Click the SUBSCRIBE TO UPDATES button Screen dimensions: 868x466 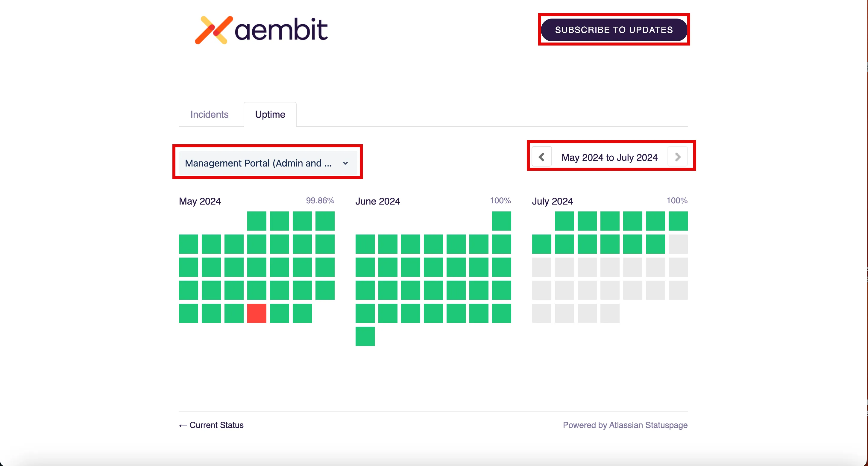614,30
